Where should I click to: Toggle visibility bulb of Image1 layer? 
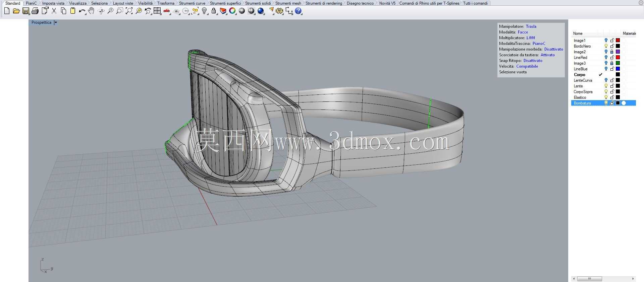(x=606, y=41)
